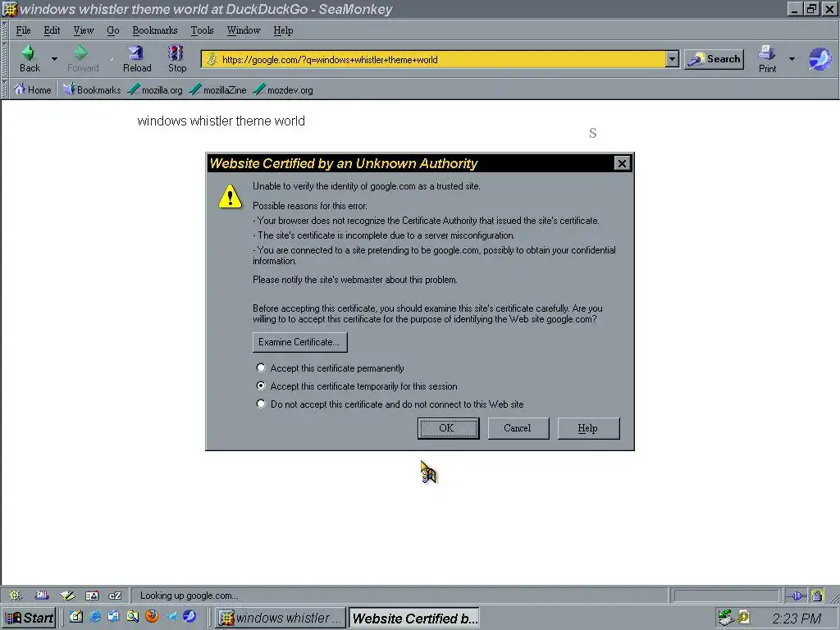Open the mozilla.org bookmark link
This screenshot has height=630, width=840.
155,89
